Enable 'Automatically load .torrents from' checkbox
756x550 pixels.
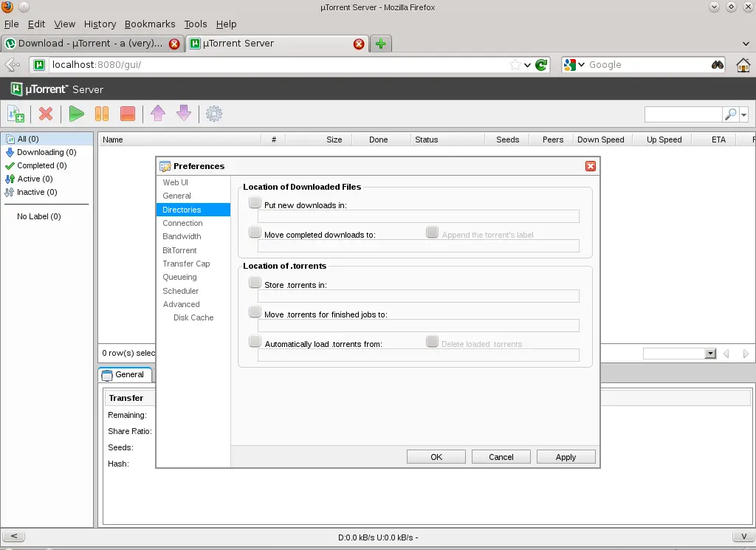255,341
